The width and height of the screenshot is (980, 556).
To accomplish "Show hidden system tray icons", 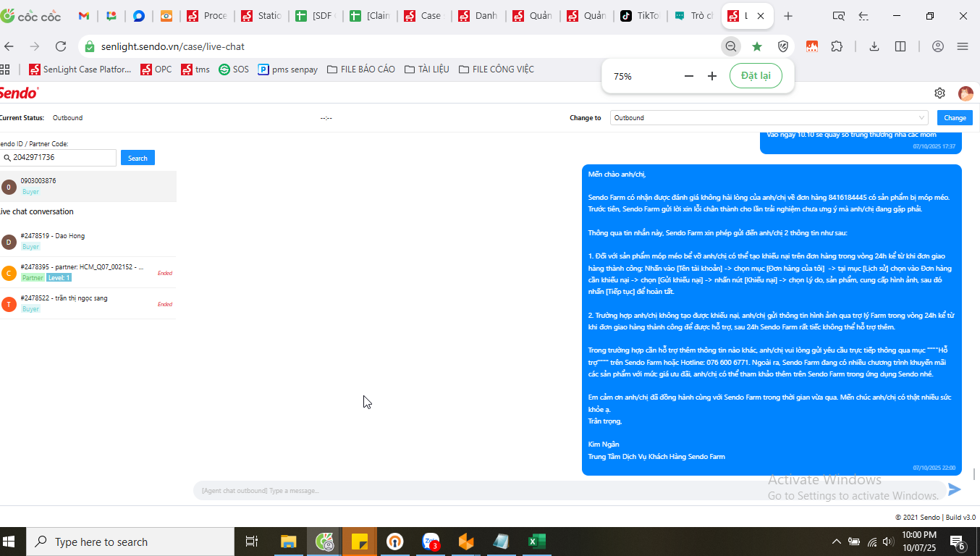I will 836,542.
